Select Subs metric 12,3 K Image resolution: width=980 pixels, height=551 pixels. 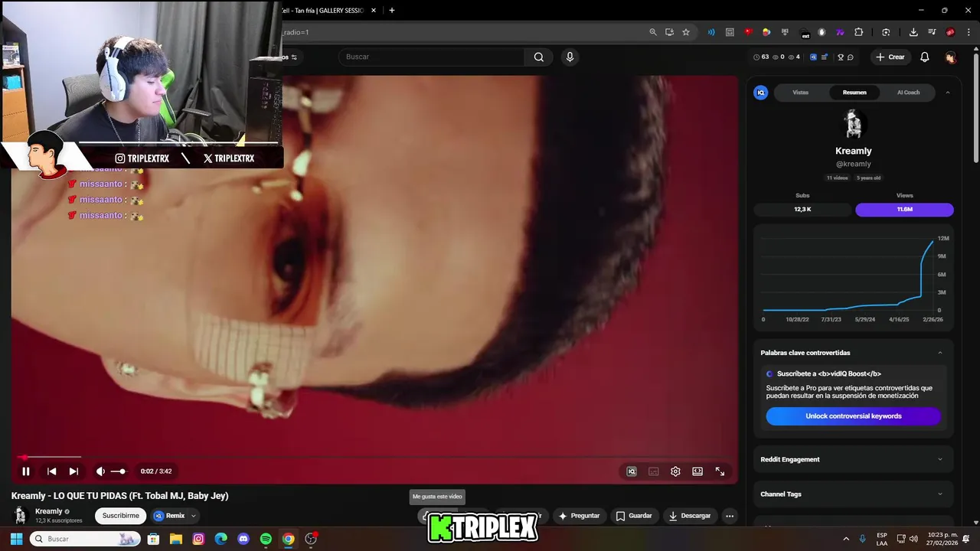(x=802, y=209)
